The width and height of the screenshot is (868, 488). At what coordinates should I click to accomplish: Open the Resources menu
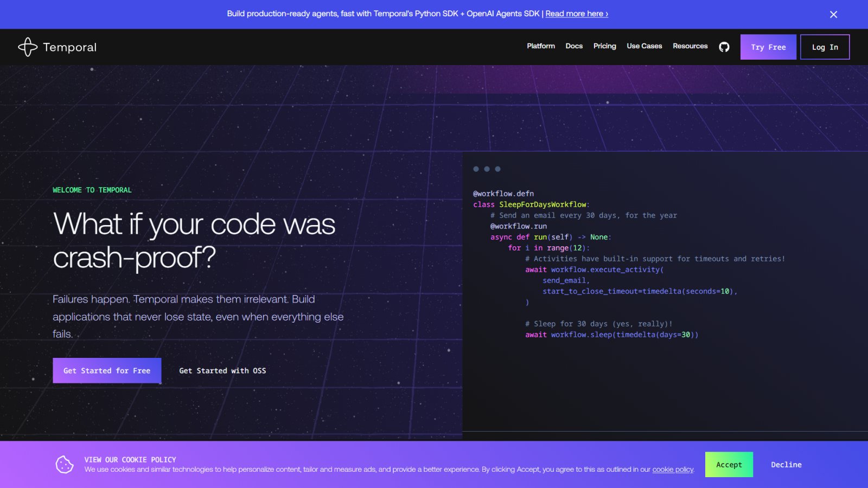690,46
